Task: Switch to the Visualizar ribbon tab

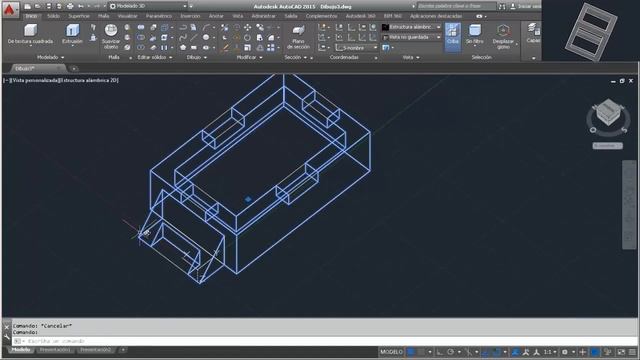Action: tap(127, 16)
